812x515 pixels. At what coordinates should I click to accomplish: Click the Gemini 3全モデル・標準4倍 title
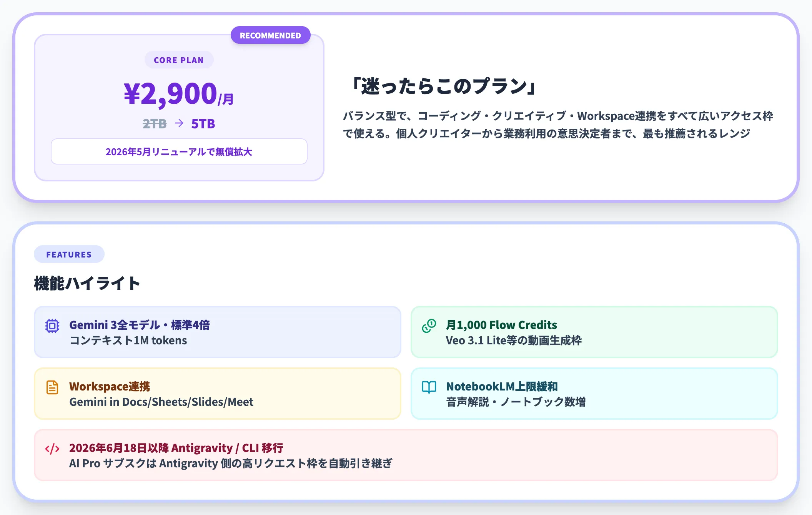tap(140, 325)
